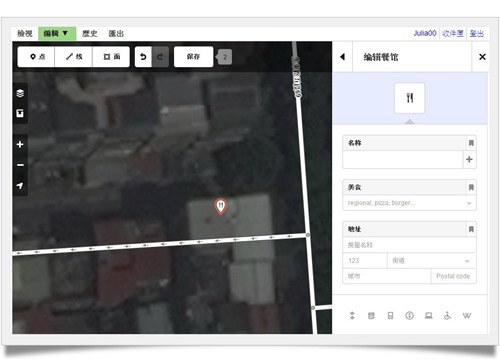
Task: Open the 名称 field reference icon
Action: 471,143
